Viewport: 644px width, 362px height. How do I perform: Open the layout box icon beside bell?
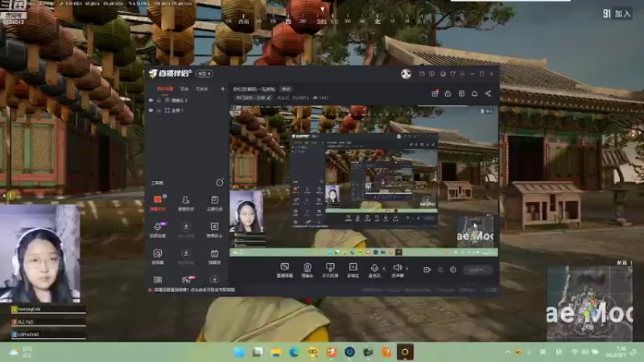tap(461, 93)
